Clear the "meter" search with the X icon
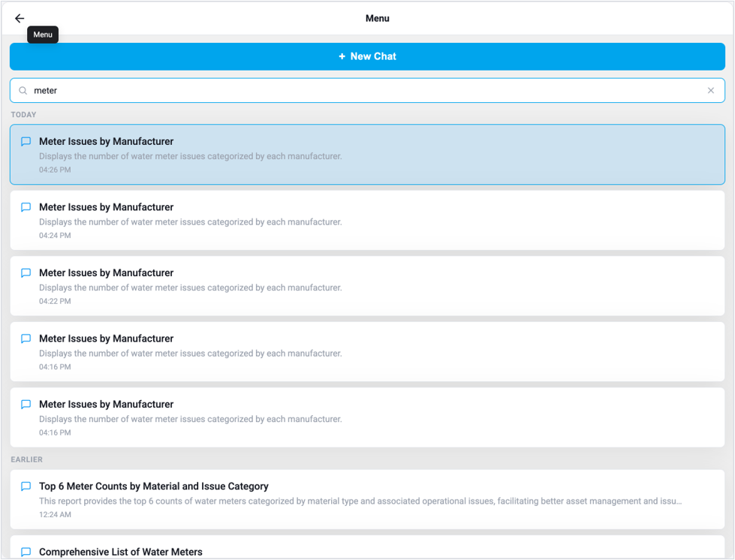Screen dimensions: 735x560 tap(711, 90)
